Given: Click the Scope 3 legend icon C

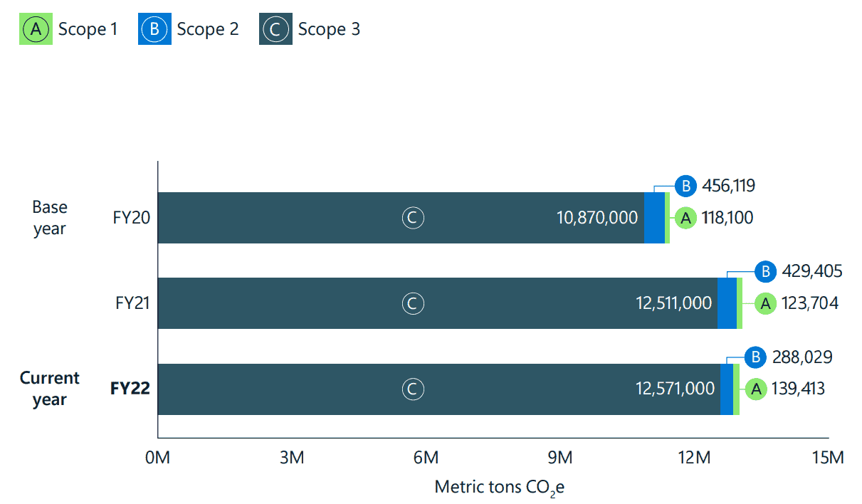Looking at the screenshot, I should pos(275,28).
